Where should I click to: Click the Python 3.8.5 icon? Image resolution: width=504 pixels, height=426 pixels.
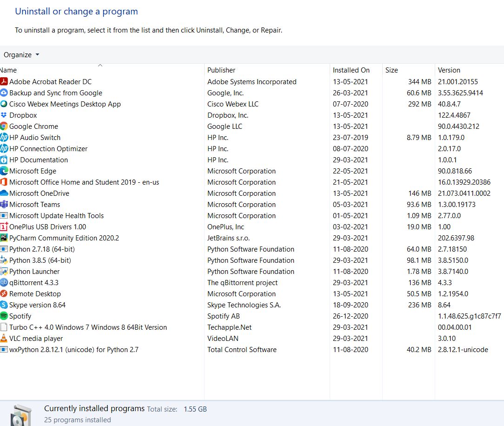[4, 260]
